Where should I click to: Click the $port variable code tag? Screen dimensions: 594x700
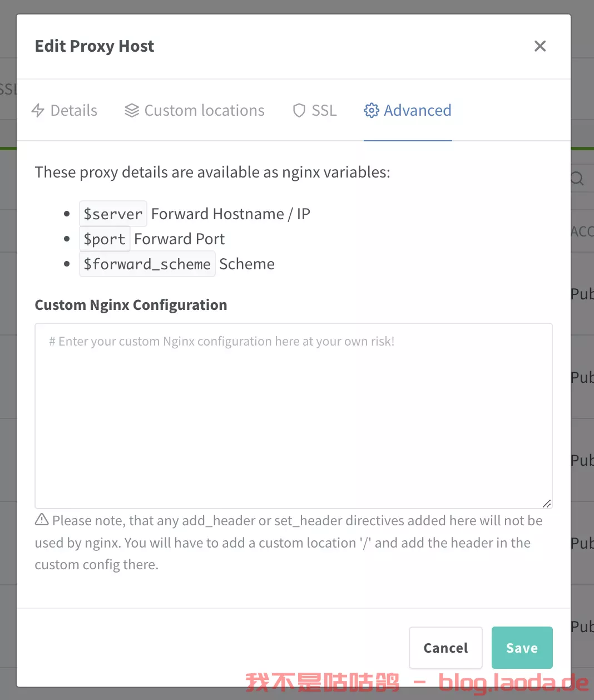105,239
